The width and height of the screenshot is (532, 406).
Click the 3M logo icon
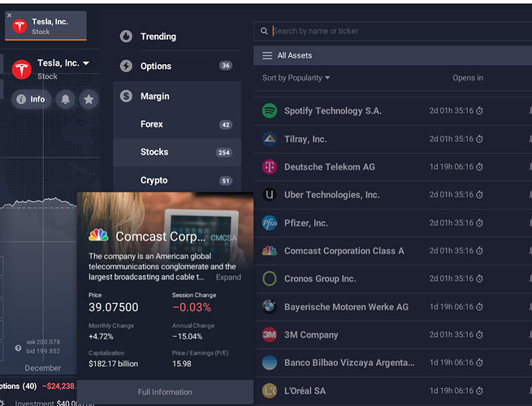tap(270, 335)
